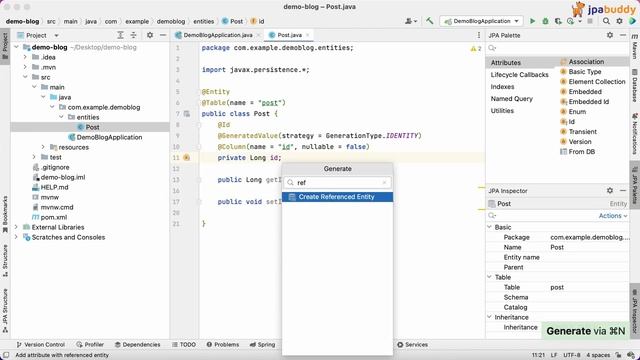
Task: Open TODO tool window
Action: 184,344
